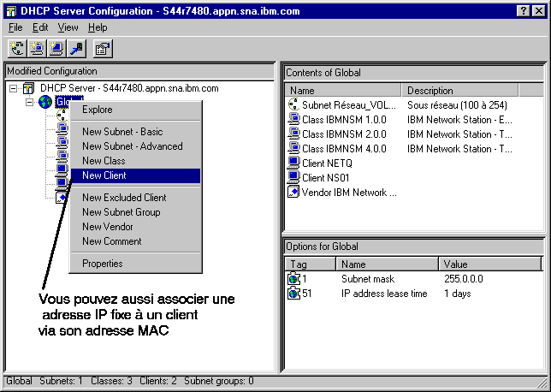Click 'Classes: 3' in status bar
The width and height of the screenshot is (551, 392).
tap(111, 381)
